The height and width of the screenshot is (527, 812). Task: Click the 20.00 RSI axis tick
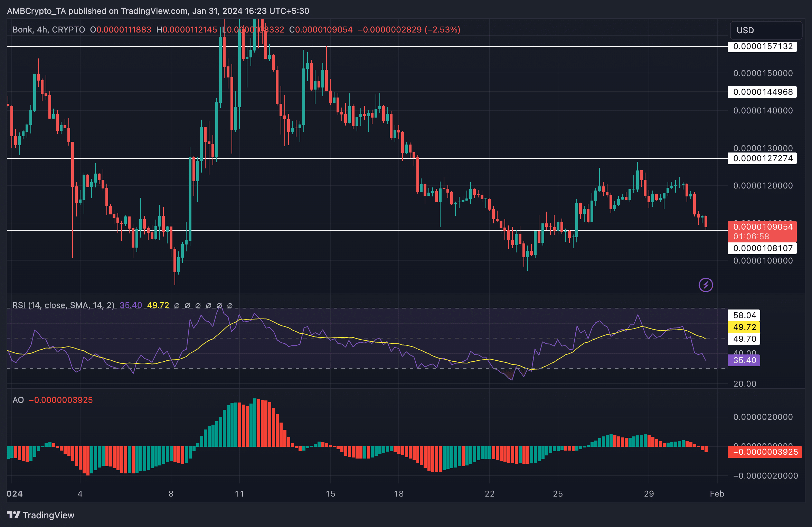click(x=745, y=384)
